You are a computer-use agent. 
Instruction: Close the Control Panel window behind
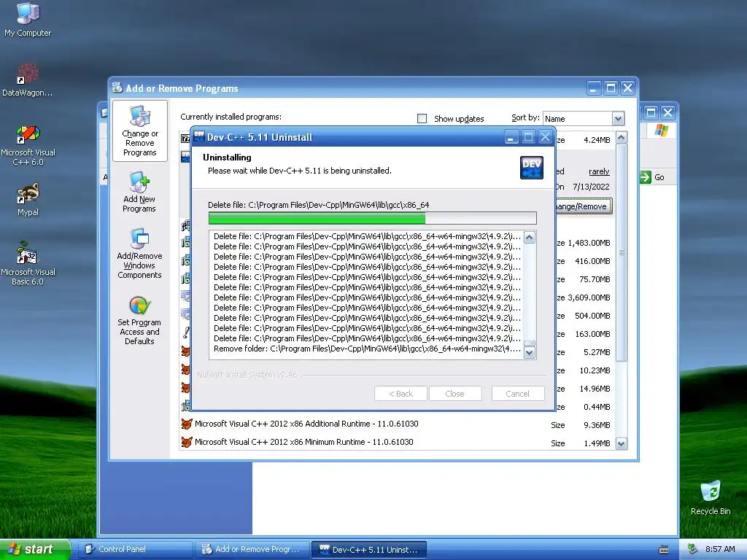[668, 112]
